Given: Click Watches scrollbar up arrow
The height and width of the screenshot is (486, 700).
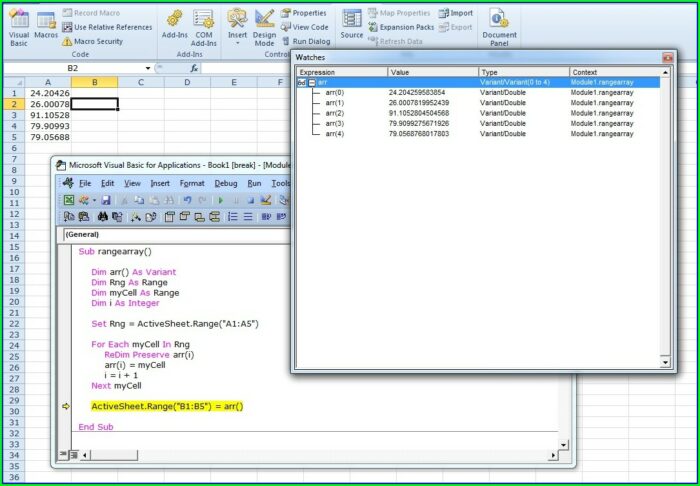Looking at the screenshot, I should coord(665,72).
